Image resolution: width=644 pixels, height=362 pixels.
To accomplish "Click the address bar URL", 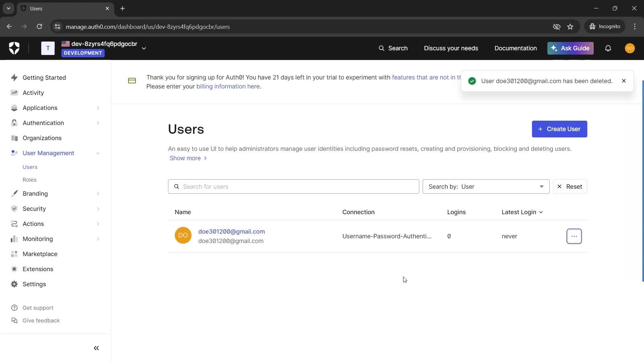I will 148,27.
